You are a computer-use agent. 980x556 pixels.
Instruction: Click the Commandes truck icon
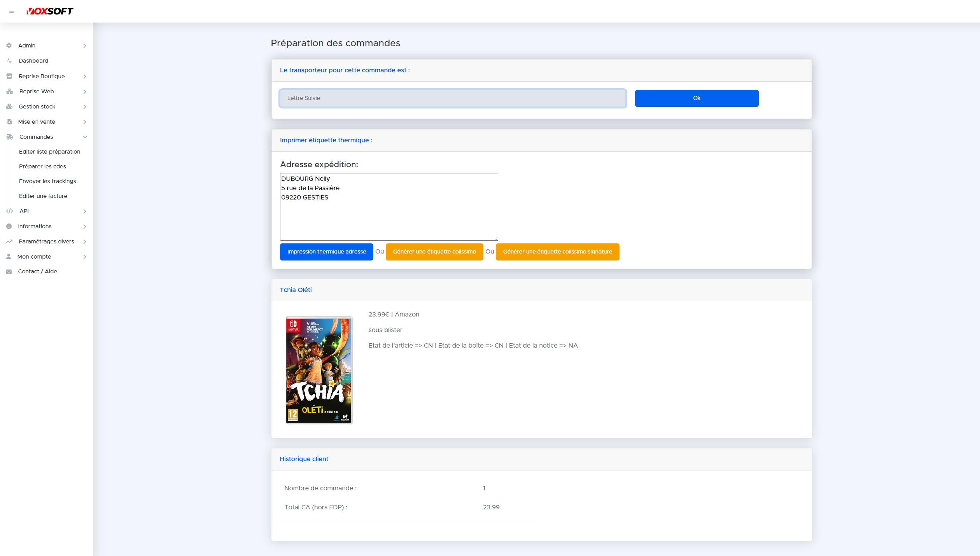tap(9, 137)
